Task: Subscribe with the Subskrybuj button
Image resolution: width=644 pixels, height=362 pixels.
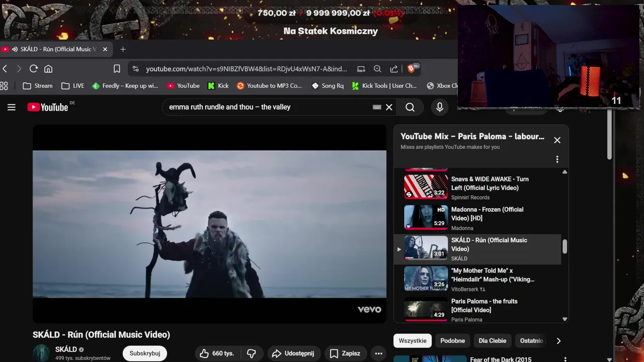Action: click(x=145, y=353)
